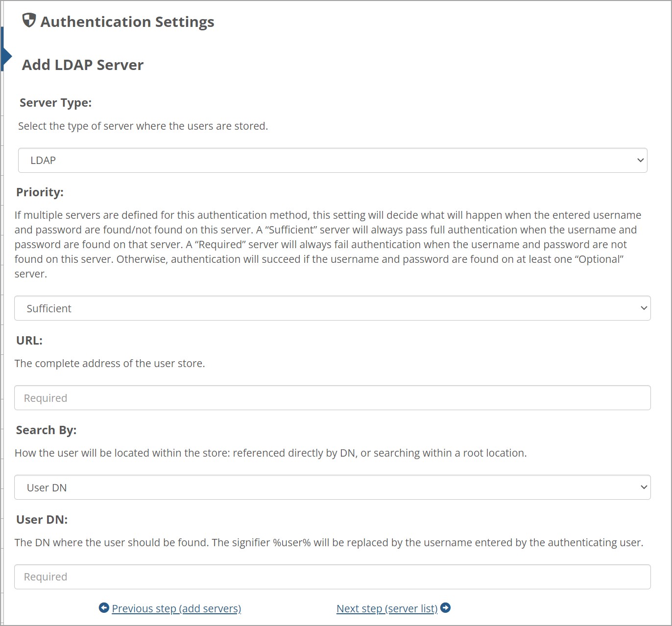The width and height of the screenshot is (672, 626).
Task: Click the left arrow icon before Previous step
Action: [x=104, y=607]
